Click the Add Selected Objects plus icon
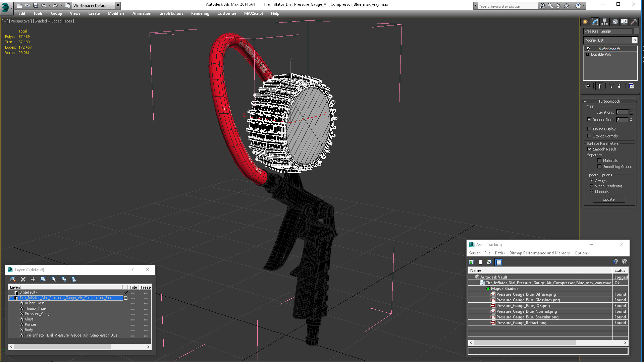The image size is (644, 362). [x=33, y=279]
